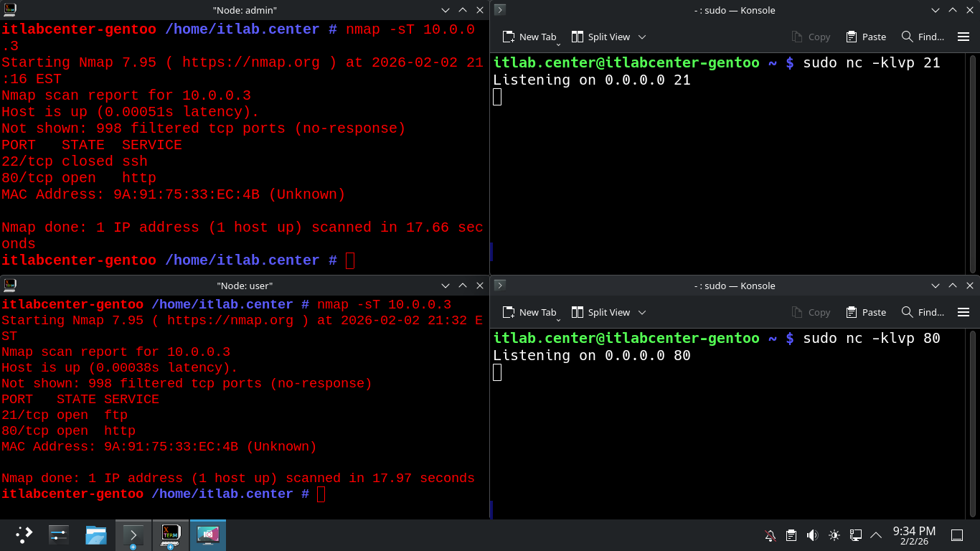
Task: Open clipboard manager in system tray
Action: click(791, 535)
